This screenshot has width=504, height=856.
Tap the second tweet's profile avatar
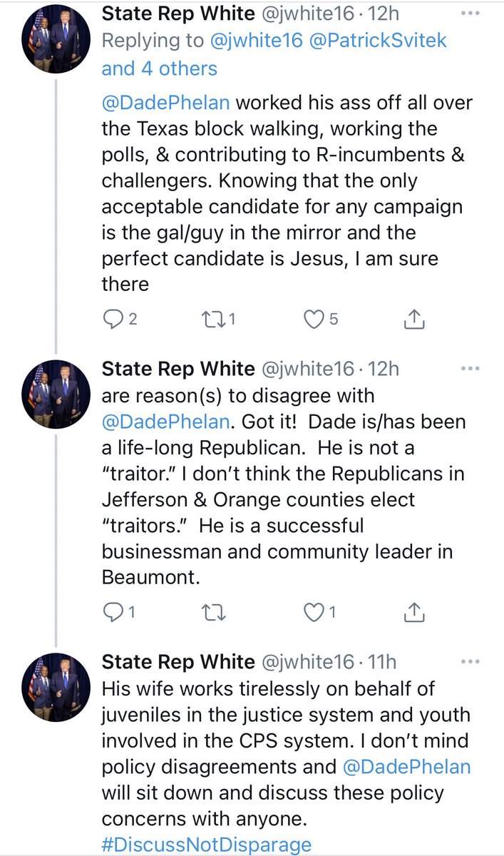[56, 396]
